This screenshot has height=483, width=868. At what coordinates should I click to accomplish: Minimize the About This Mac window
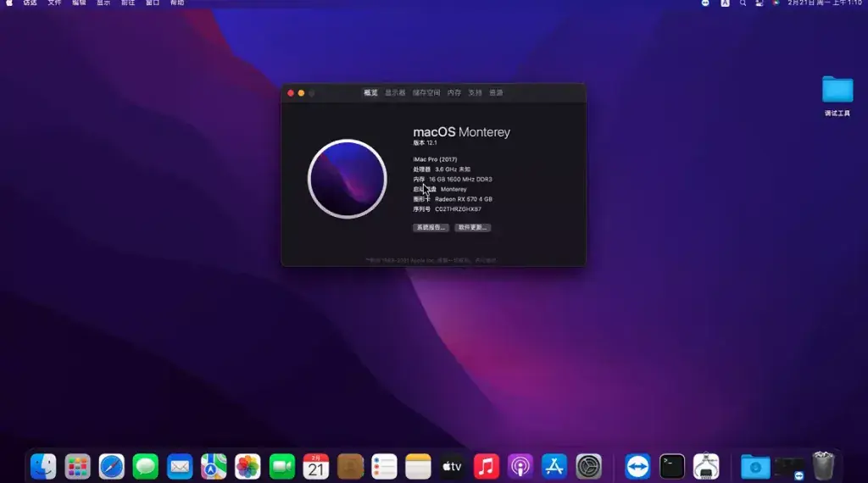301,93
